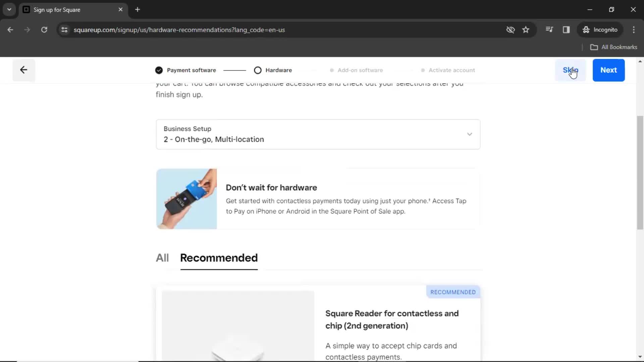The height and width of the screenshot is (362, 644).
Task: Select the Recommended tab
Action: pyautogui.click(x=219, y=258)
